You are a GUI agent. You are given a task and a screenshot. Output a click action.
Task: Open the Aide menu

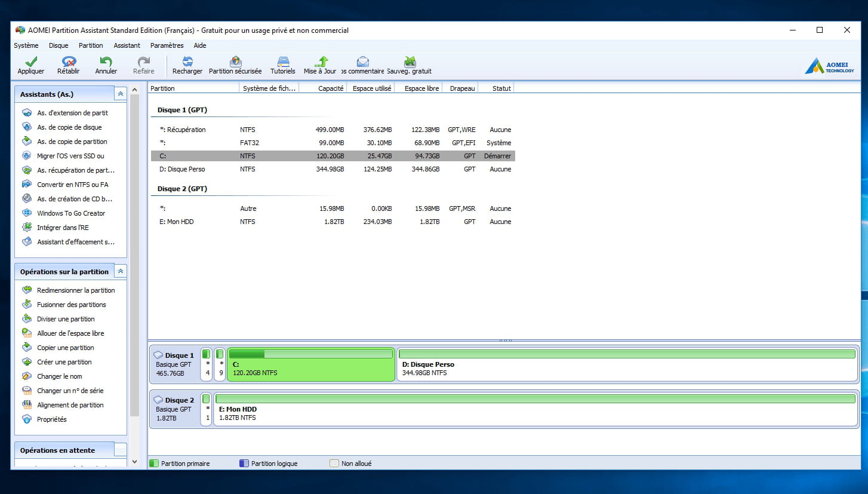200,45
